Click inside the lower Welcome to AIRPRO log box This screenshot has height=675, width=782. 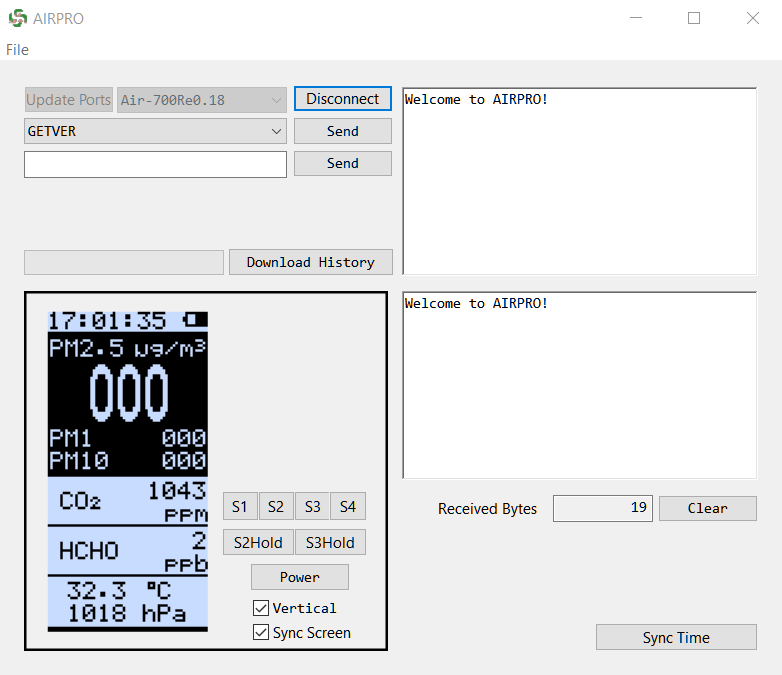point(580,385)
